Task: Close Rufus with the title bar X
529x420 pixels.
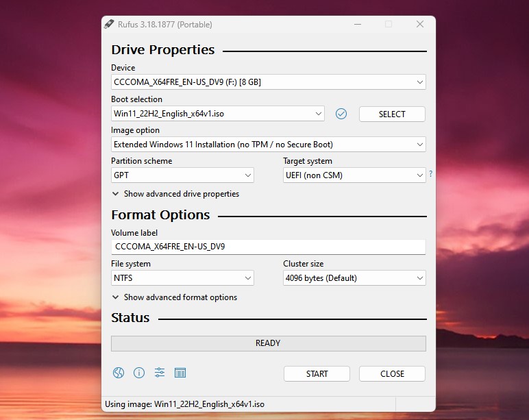Action: click(x=420, y=24)
